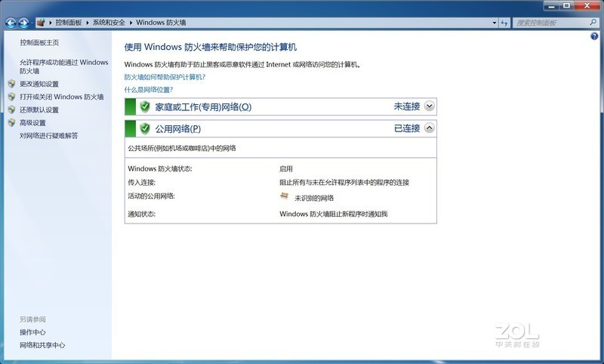Click the refresh button beside address bar
The height and width of the screenshot is (364, 604).
504,23
